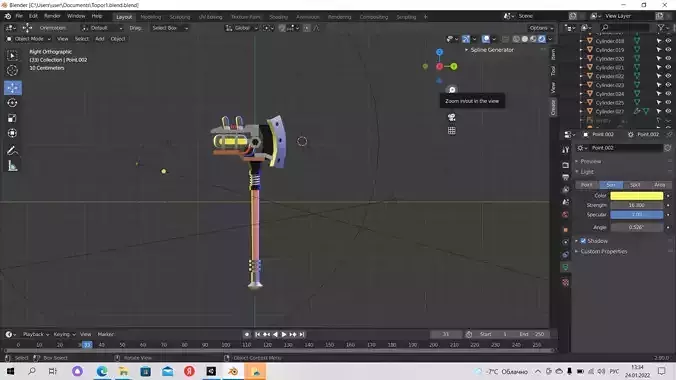Screen dimensions: 676x380
Task: Open the Item sidebar tab
Action: (x=553, y=54)
